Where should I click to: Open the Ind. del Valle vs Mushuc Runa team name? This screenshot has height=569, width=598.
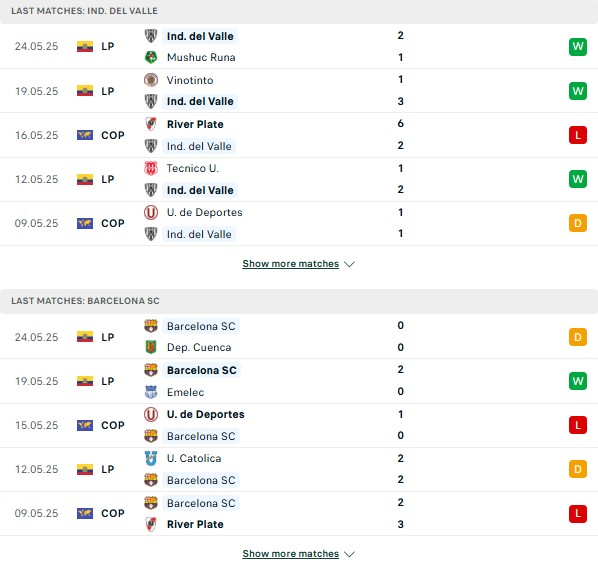200,36
